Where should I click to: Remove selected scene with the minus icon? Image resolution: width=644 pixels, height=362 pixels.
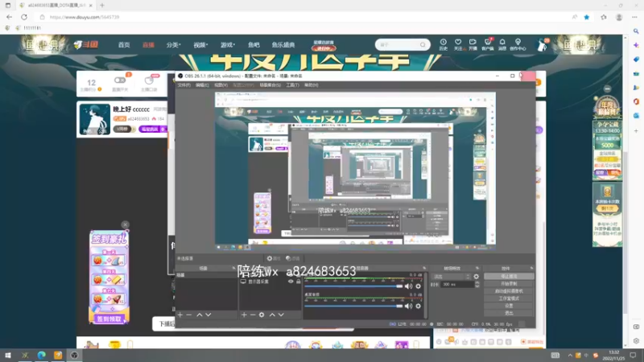click(189, 315)
